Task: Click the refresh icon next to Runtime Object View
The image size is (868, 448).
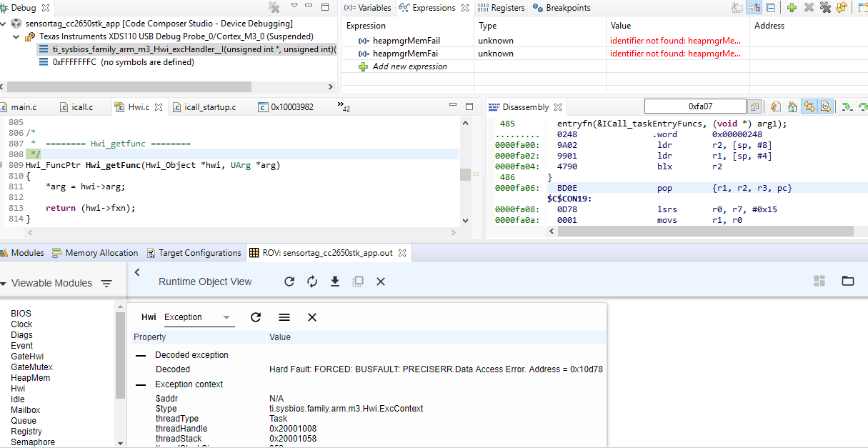Action: point(289,282)
